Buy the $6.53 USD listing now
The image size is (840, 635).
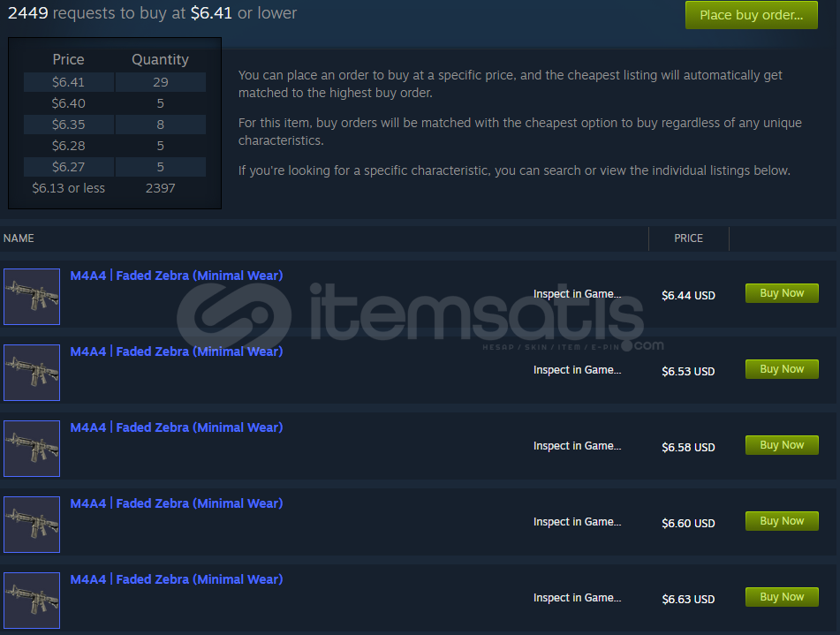click(782, 369)
